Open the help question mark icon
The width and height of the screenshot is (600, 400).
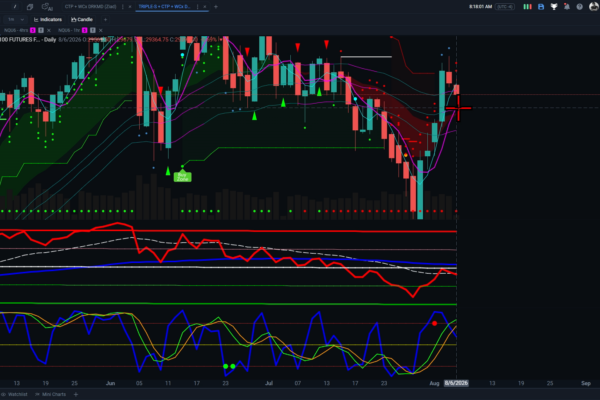tap(580, 7)
